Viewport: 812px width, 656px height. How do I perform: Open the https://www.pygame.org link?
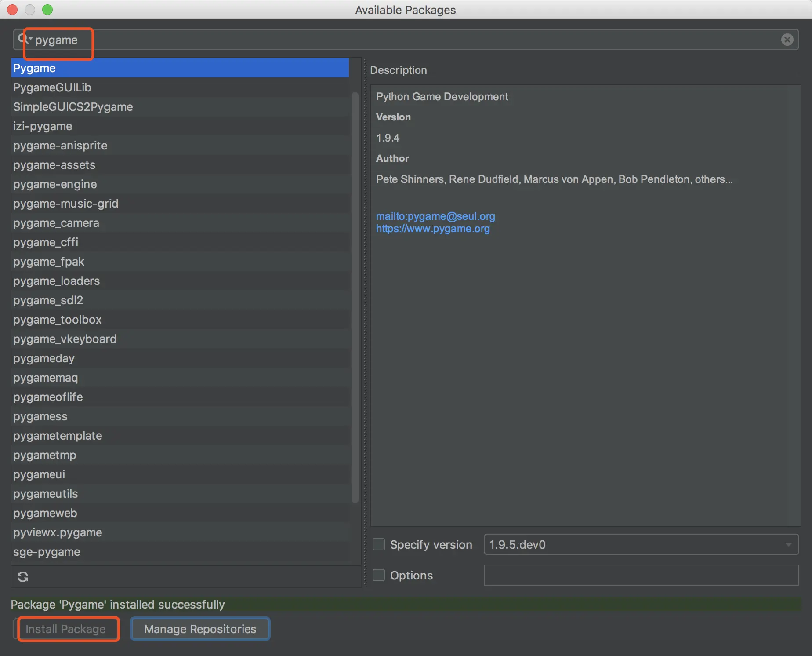433,228
